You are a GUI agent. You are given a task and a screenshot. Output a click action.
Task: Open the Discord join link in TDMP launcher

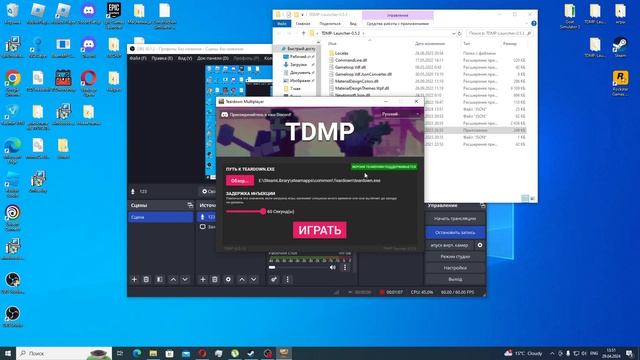pos(256,115)
